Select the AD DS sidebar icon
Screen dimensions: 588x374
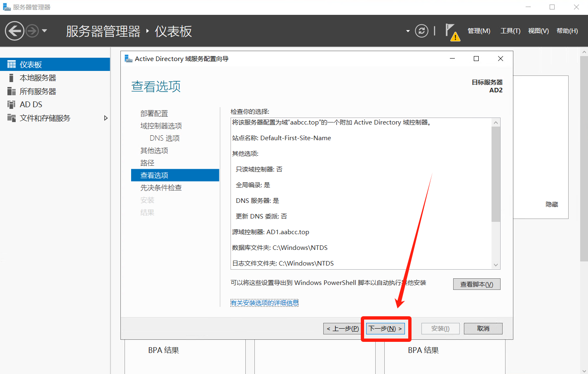point(12,104)
